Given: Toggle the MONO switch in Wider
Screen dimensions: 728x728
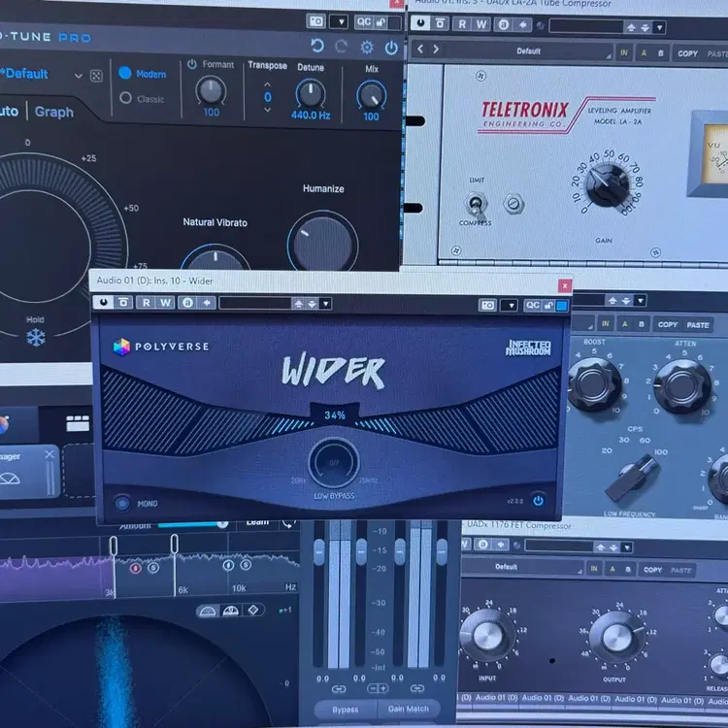Looking at the screenshot, I should pos(121,503).
